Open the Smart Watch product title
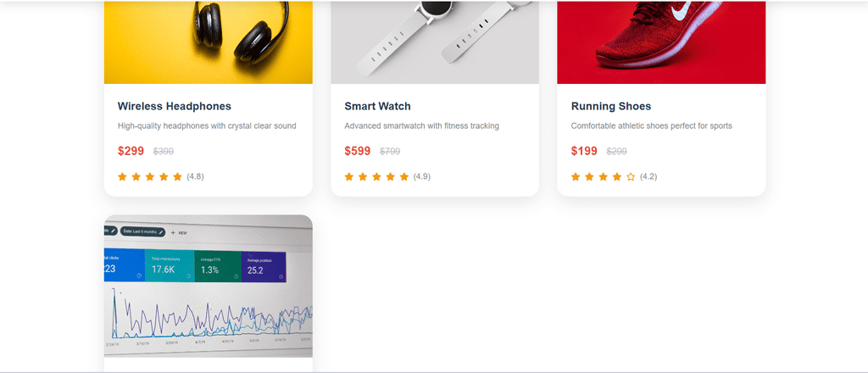The height and width of the screenshot is (373, 868). [377, 106]
